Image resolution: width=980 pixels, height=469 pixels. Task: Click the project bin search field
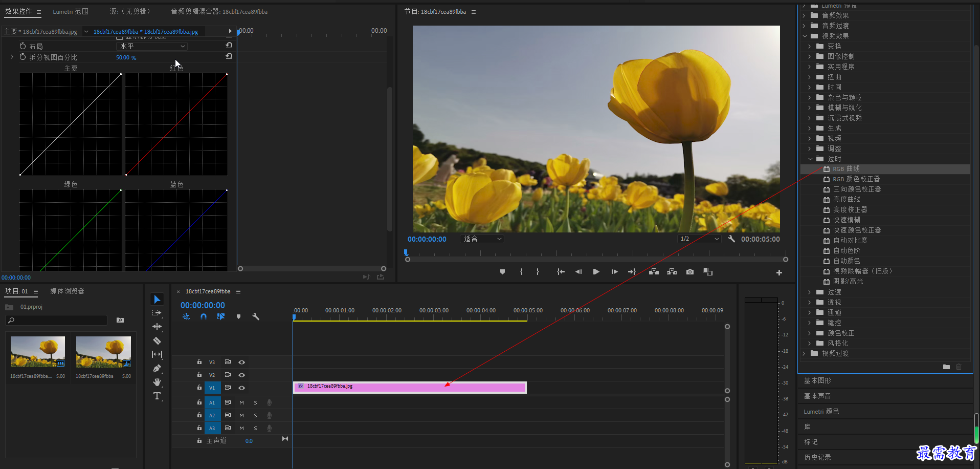[x=56, y=320]
